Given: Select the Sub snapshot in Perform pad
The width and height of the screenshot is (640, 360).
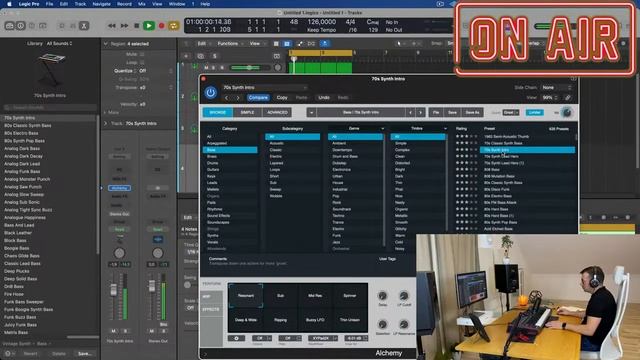Looking at the screenshot, I should pyautogui.click(x=280, y=296).
